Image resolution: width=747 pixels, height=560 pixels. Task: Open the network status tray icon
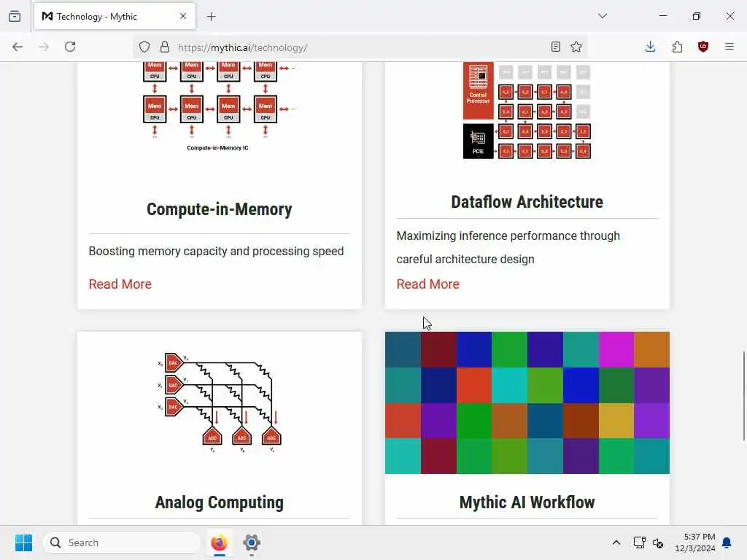coord(639,542)
